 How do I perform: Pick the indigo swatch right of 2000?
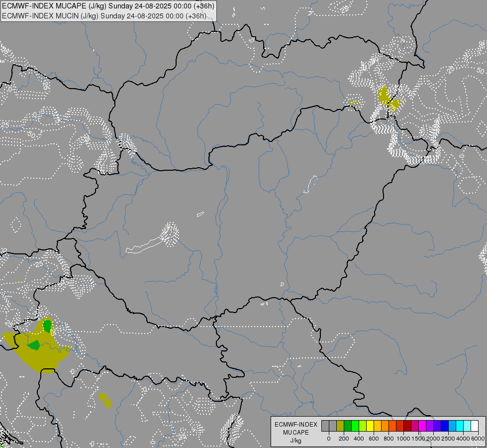pyautogui.click(x=437, y=426)
